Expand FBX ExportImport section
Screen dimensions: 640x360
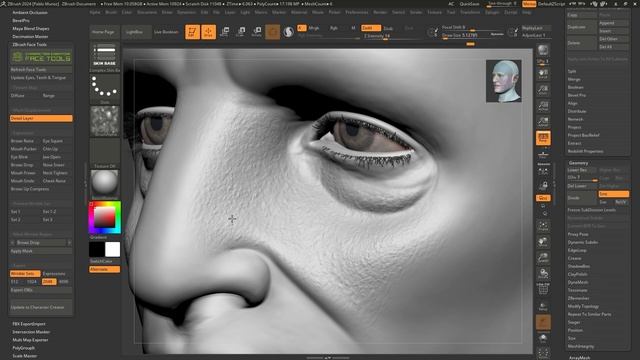point(29,324)
